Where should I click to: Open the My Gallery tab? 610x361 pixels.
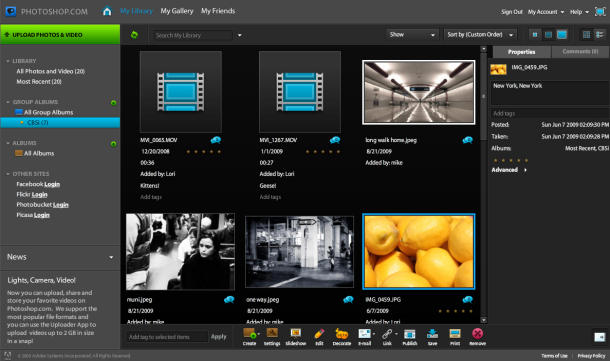pos(177,11)
